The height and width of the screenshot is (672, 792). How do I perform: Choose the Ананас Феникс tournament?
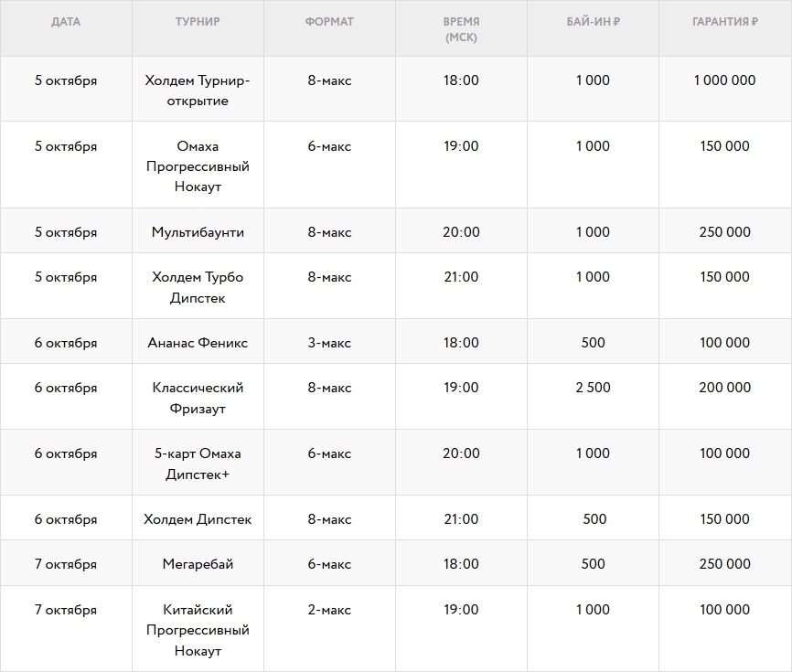point(198,343)
